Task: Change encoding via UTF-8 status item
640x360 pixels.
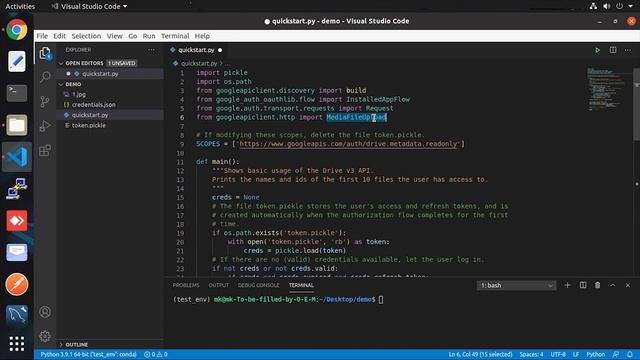Action: (x=558, y=354)
